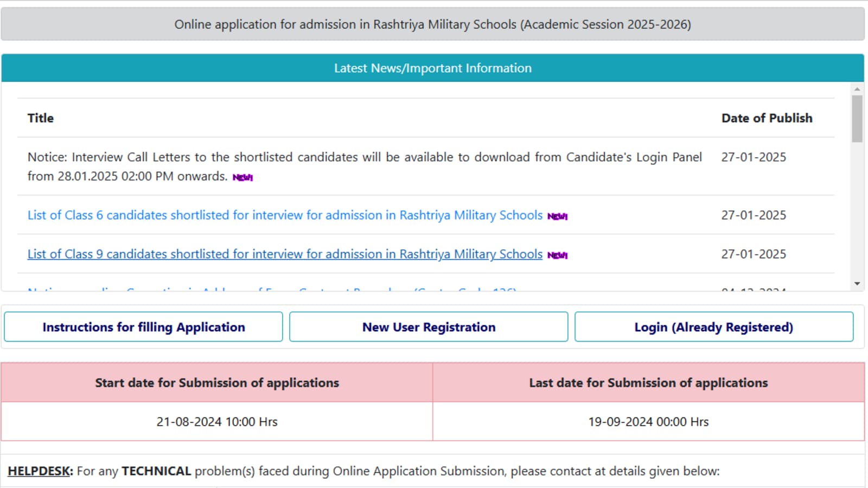
Task: Click the Date of Publish column header
Action: [x=767, y=118]
